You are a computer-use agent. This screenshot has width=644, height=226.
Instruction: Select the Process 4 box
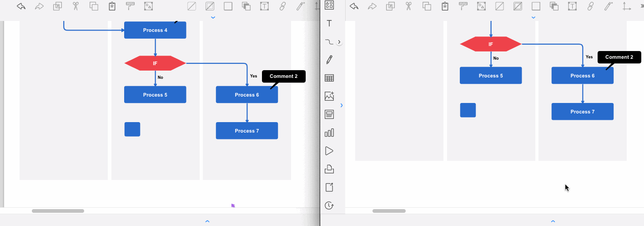(155, 30)
